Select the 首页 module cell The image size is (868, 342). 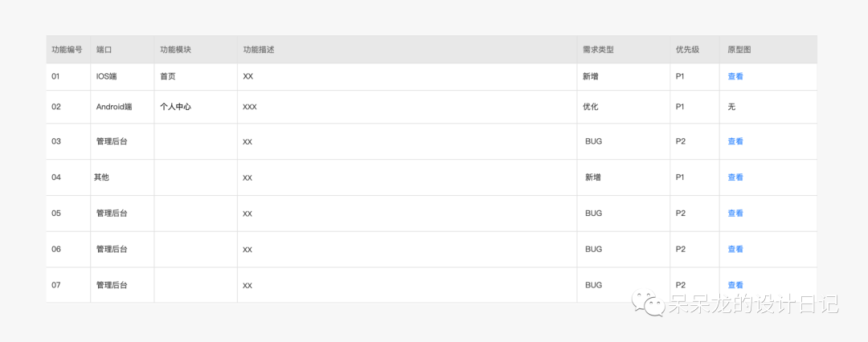click(168, 77)
